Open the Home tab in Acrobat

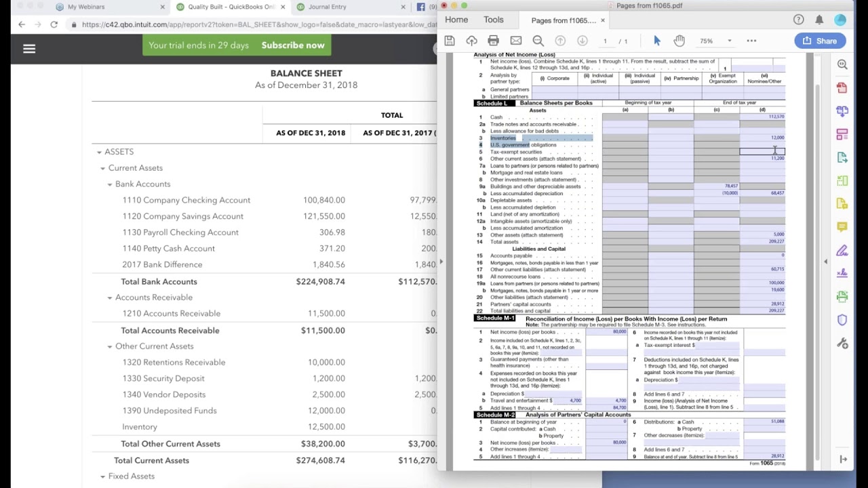(x=456, y=20)
